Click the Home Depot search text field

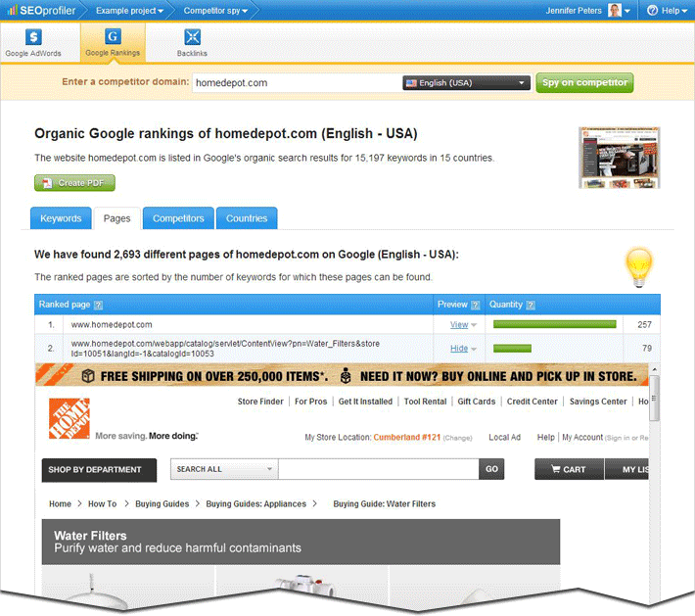(379, 469)
